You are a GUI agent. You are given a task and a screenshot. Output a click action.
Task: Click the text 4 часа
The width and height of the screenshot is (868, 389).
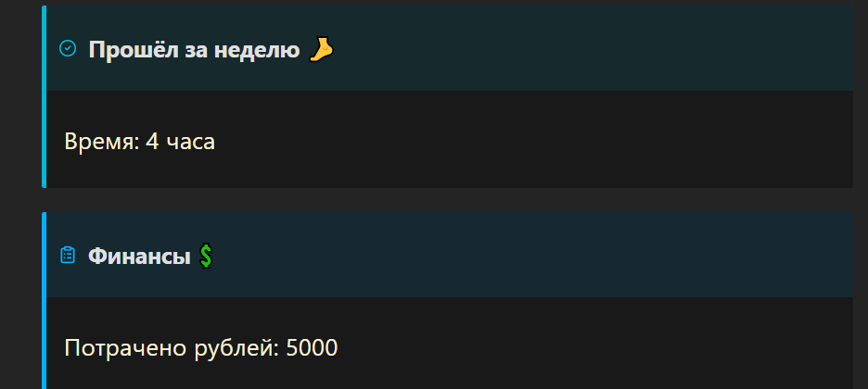181,142
